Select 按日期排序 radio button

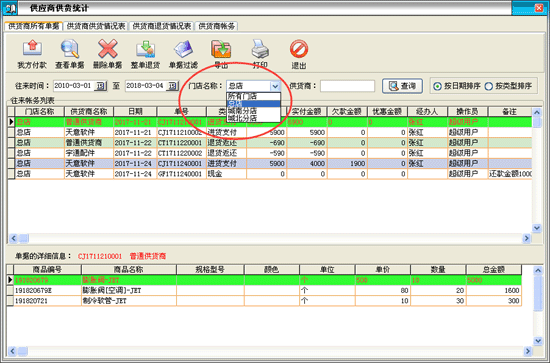pyautogui.click(x=437, y=86)
